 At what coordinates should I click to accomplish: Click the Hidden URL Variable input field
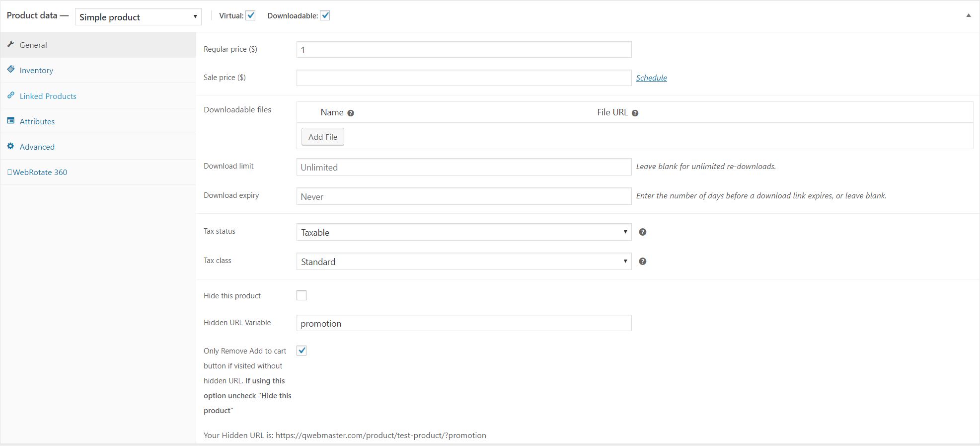[463, 323]
